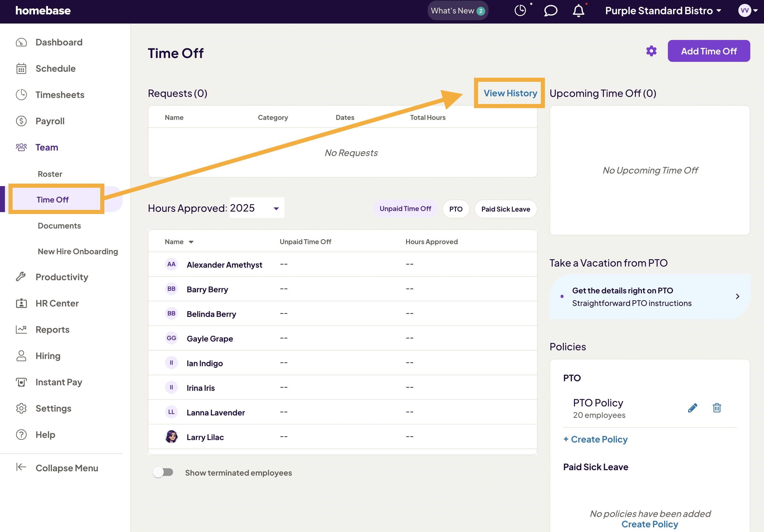Select the PTO filter tab

456,209
